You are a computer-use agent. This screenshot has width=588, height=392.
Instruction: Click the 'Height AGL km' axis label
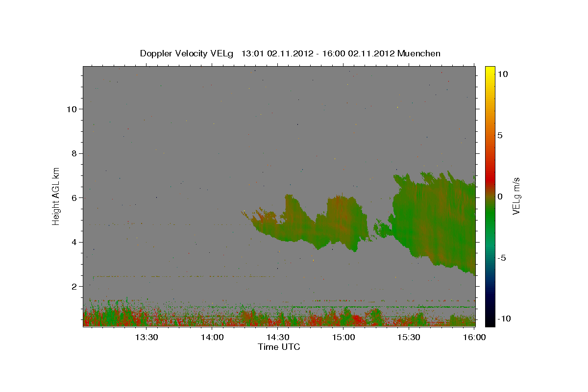tap(56, 196)
